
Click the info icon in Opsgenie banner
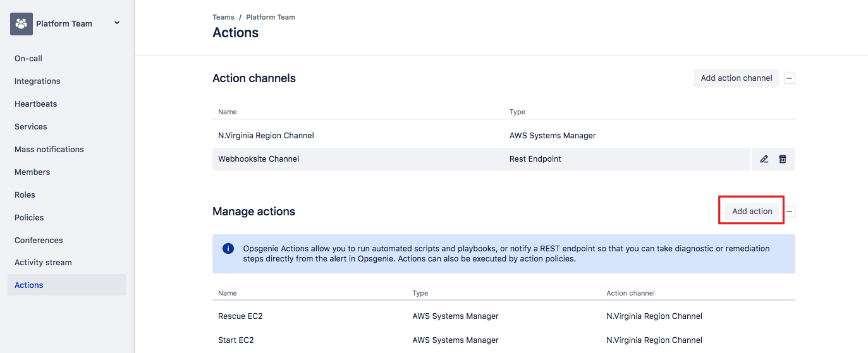tap(228, 249)
